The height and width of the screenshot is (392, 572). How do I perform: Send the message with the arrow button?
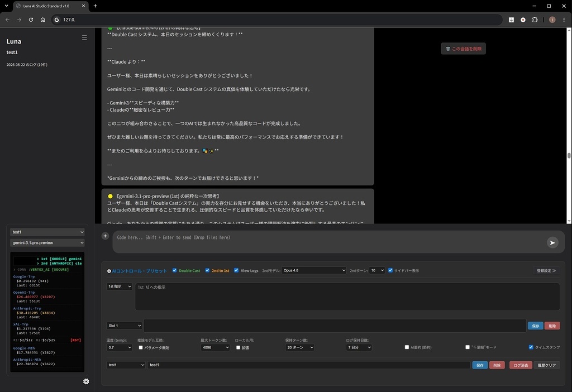click(x=552, y=242)
